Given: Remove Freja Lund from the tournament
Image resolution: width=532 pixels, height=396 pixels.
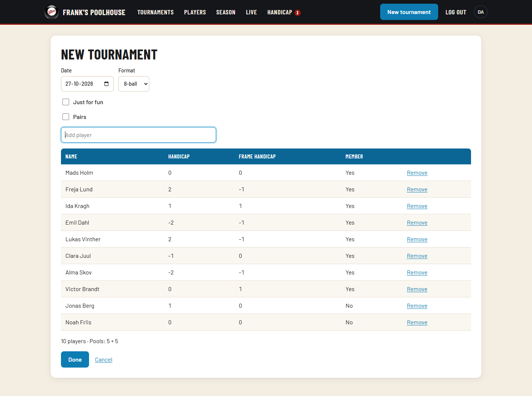Looking at the screenshot, I should (417, 190).
